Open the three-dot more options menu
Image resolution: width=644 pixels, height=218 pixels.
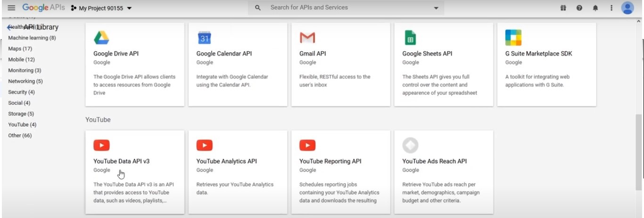point(611,8)
